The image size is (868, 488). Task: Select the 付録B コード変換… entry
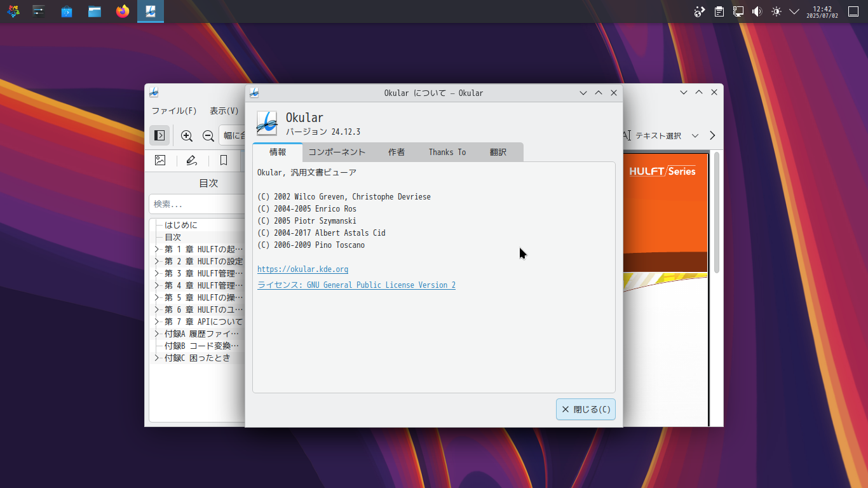click(201, 346)
